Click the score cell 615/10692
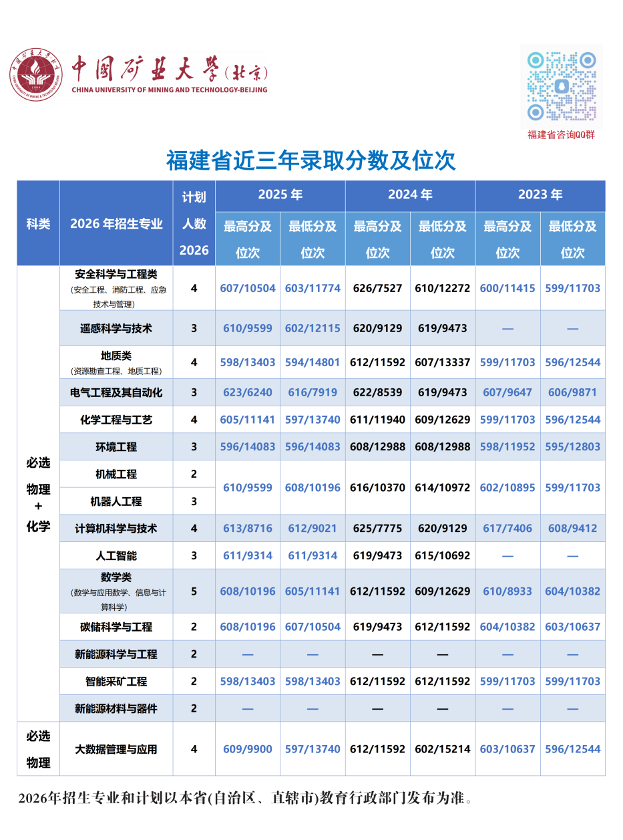Screen dimensions: 623x840 click(x=443, y=555)
